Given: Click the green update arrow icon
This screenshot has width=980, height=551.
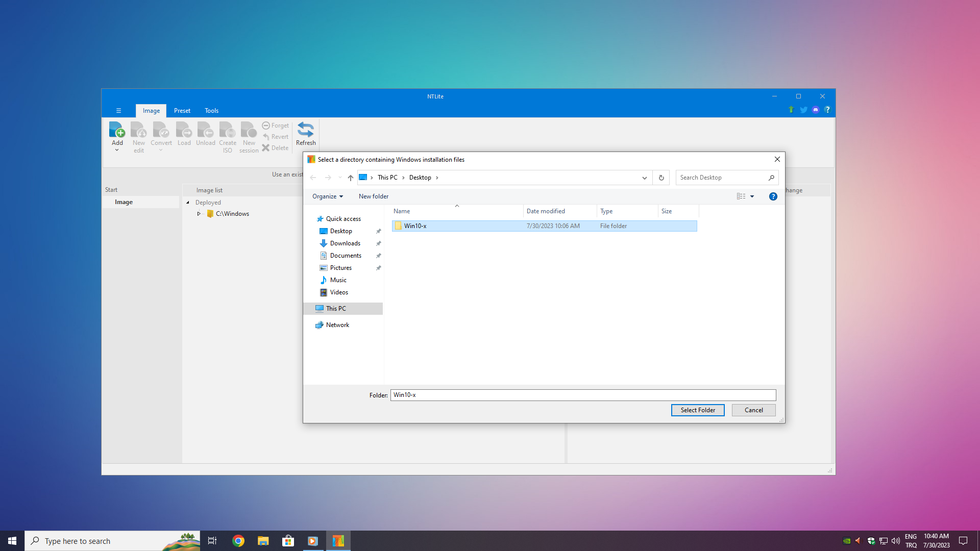Looking at the screenshot, I should click(791, 110).
